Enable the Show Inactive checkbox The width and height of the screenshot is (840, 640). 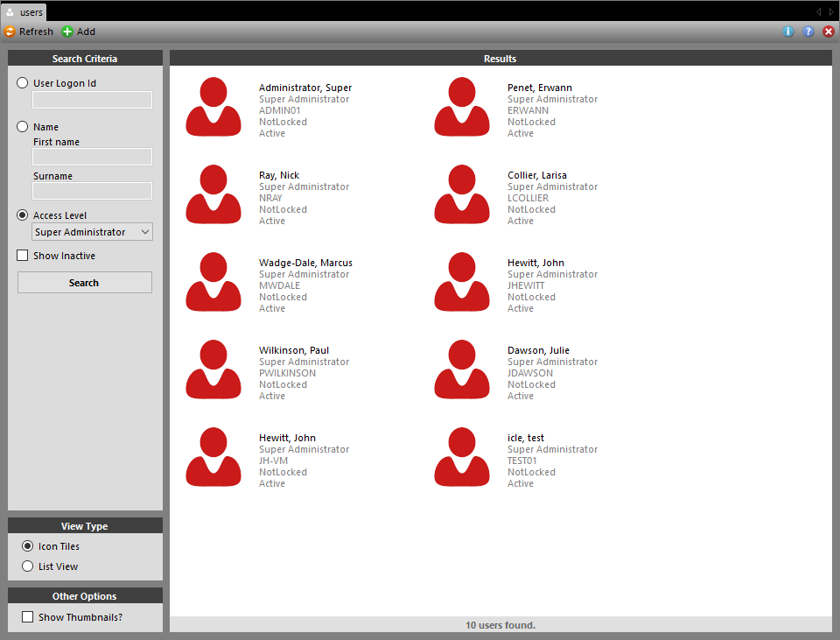[23, 256]
